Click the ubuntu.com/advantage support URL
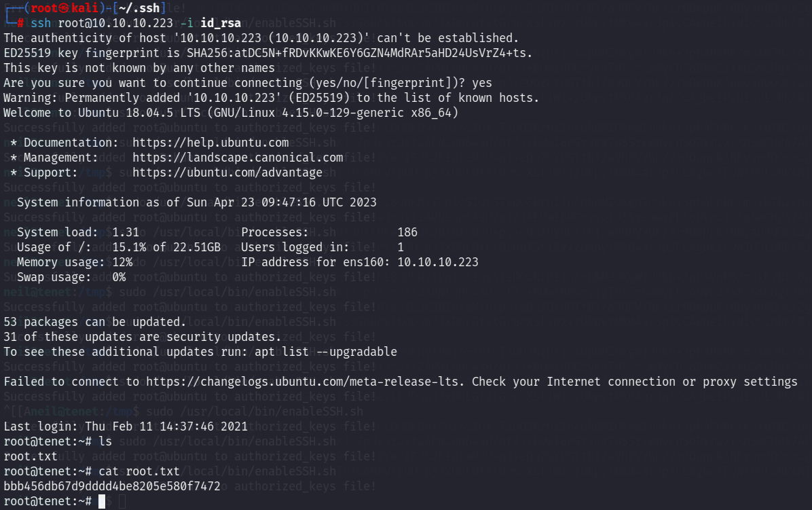Viewport: 812px width, 510px height. 227,172
